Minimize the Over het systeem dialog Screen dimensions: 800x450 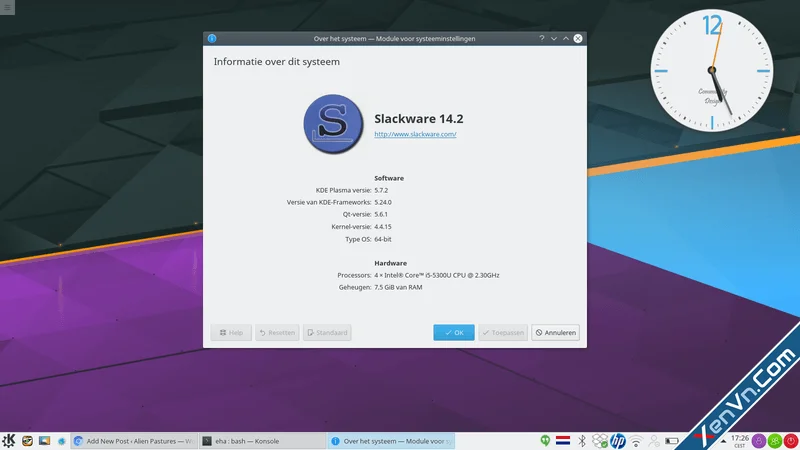(x=554, y=38)
